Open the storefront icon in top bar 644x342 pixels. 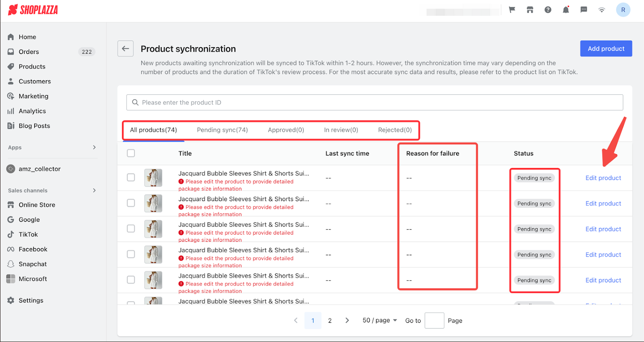[x=530, y=10]
